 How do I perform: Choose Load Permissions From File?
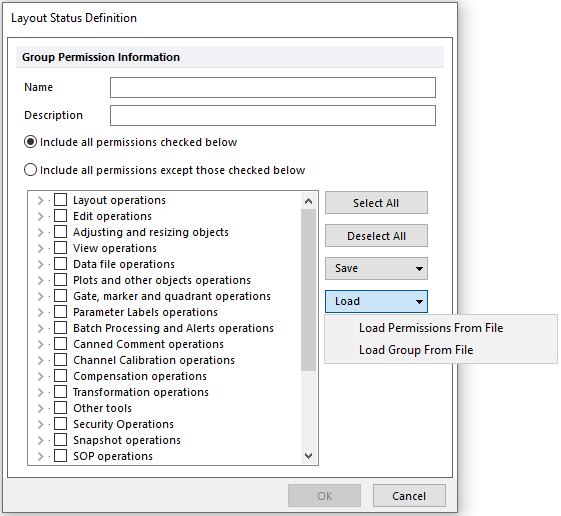(x=431, y=328)
